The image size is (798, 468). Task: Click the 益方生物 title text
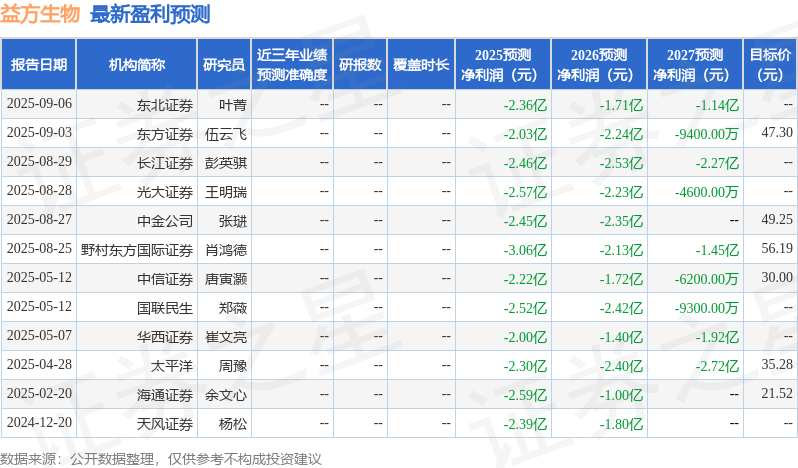tap(40, 14)
